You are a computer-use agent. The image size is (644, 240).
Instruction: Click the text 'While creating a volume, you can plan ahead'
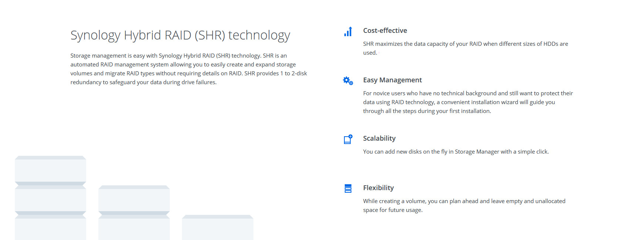coord(464,206)
